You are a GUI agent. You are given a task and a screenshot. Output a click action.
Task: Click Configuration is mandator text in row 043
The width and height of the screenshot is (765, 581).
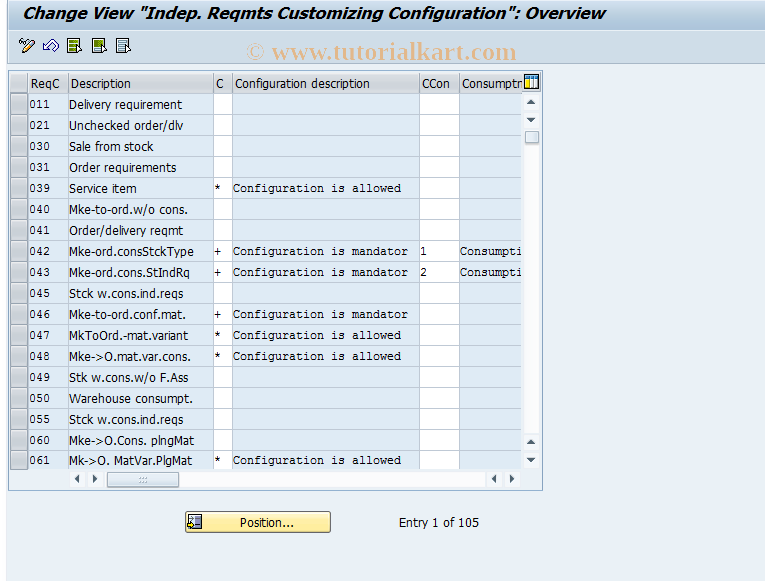tap(320, 272)
